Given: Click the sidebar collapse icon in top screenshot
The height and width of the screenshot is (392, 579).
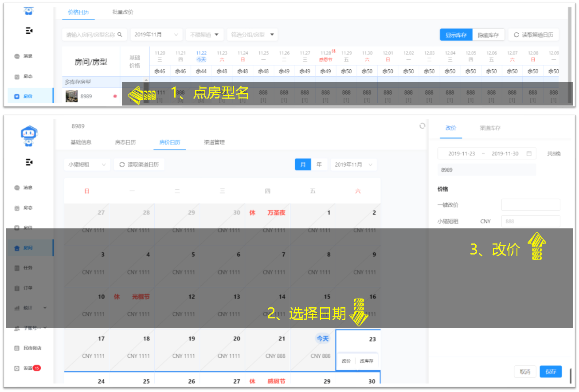Looking at the screenshot, I should [29, 31].
